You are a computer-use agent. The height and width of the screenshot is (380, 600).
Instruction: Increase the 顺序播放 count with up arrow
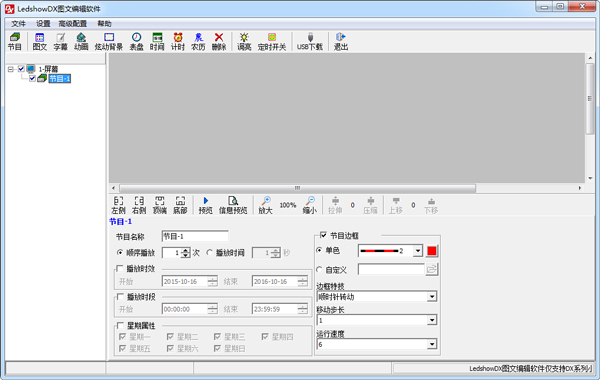(186, 250)
